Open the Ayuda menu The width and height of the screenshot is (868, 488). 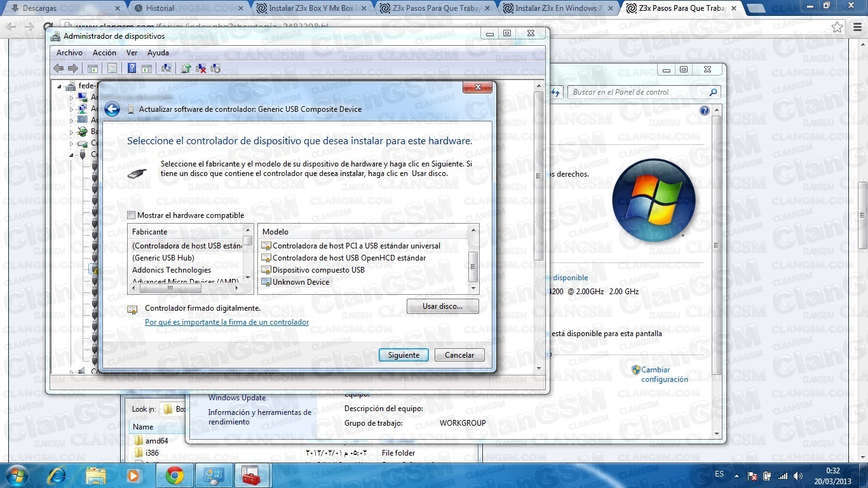pyautogui.click(x=158, y=53)
